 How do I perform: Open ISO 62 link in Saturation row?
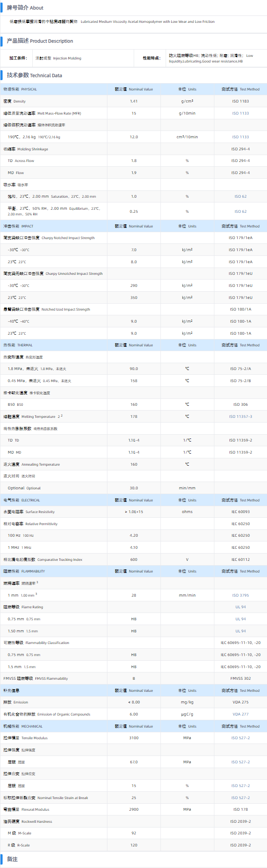point(240,196)
